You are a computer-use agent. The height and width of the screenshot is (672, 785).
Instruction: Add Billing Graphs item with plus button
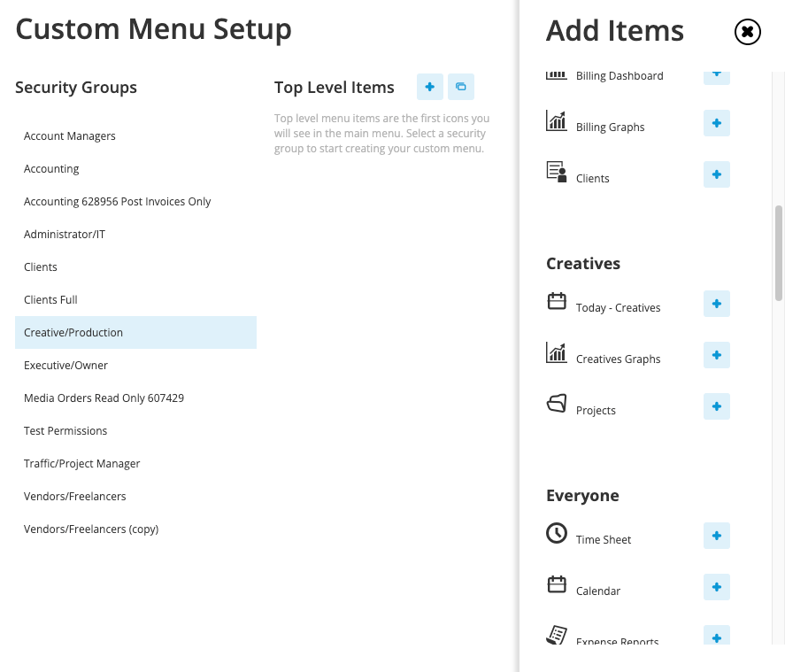click(x=717, y=123)
